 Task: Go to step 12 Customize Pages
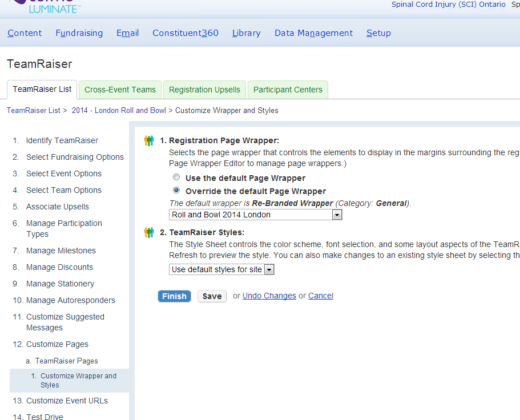click(57, 345)
